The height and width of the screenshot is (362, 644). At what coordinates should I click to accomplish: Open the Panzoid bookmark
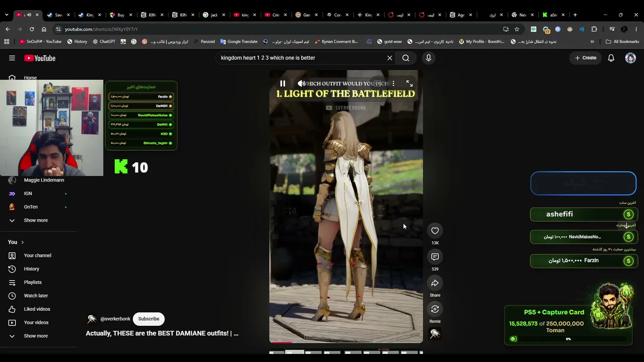click(x=204, y=42)
